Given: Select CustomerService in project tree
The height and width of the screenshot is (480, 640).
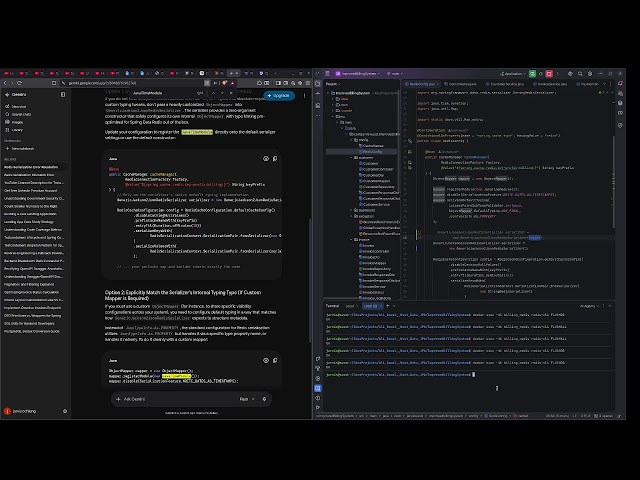Looking at the screenshot, I should pos(376,204).
